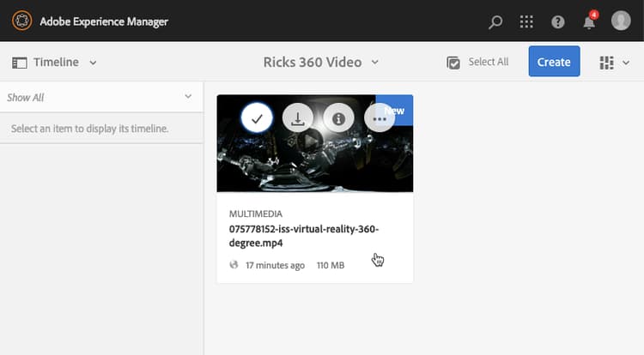Expand the Timeline rail dropdown chevron
The image size is (644, 355).
(93, 63)
